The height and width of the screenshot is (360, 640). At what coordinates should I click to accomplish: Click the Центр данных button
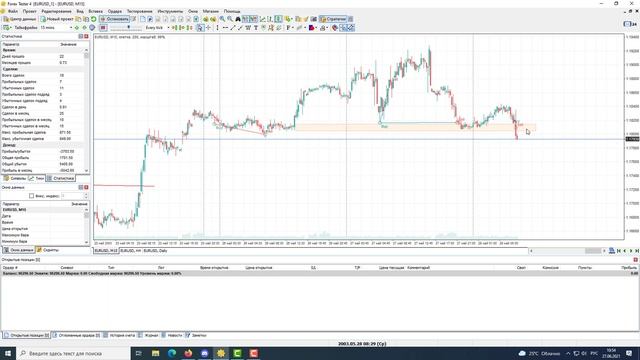pos(20,19)
